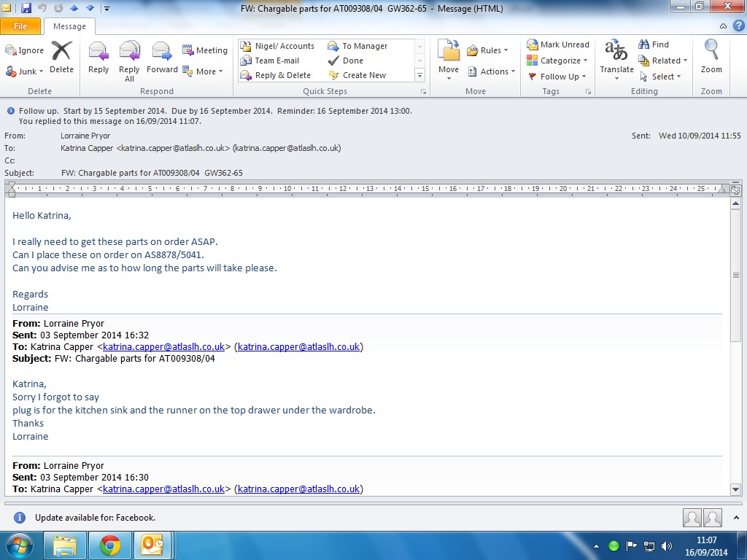Open the Follow Up dropdown
Image resolution: width=747 pixels, height=560 pixels.
(557, 76)
